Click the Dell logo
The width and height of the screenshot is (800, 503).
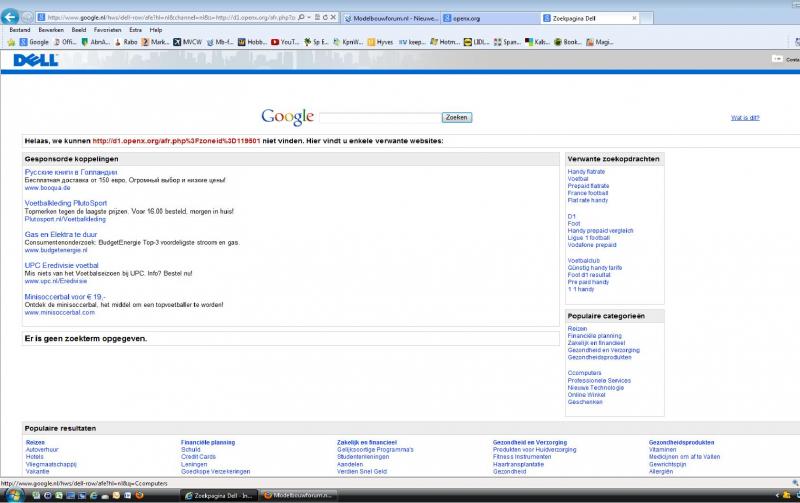pyautogui.click(x=36, y=60)
